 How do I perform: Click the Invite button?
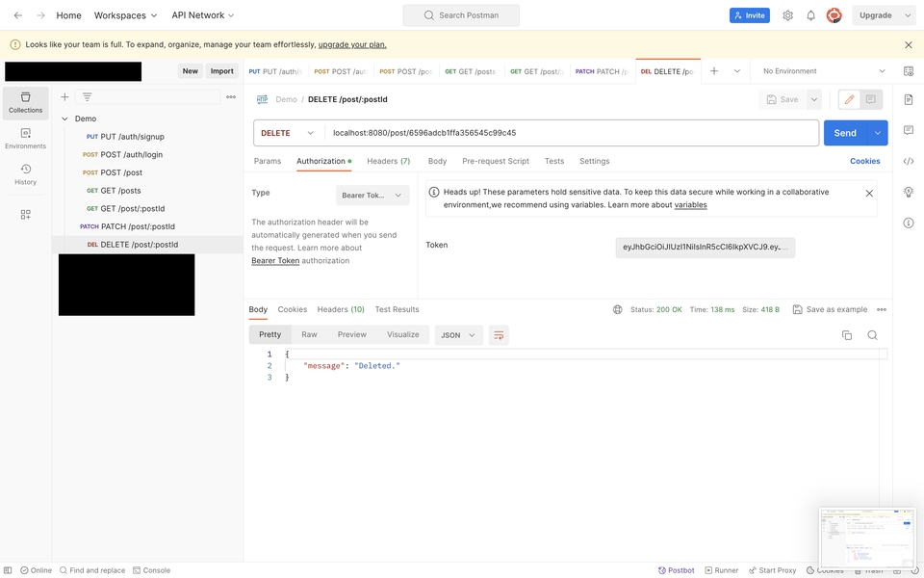click(x=750, y=15)
